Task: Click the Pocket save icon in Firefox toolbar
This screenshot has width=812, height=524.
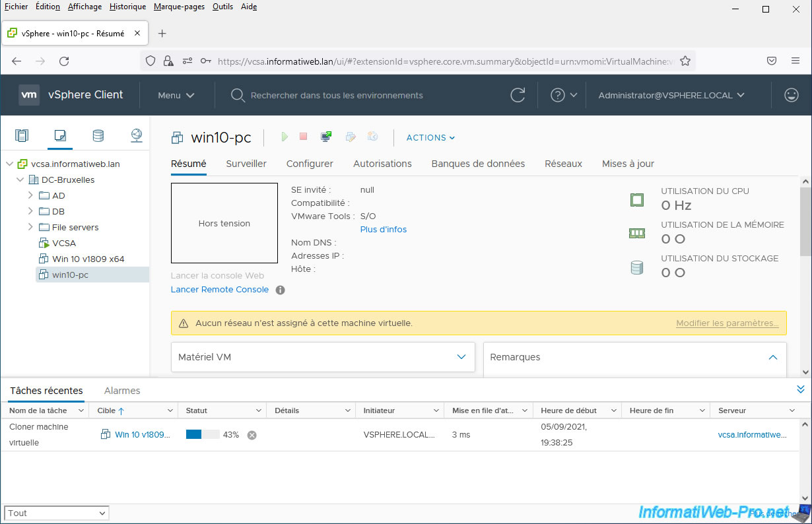Action: point(772,61)
